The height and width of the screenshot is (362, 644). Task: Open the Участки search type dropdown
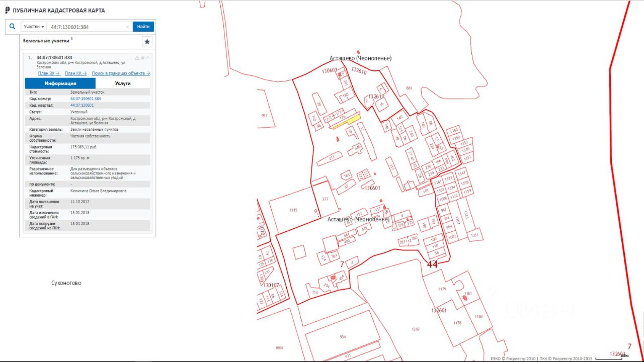pyautogui.click(x=34, y=27)
